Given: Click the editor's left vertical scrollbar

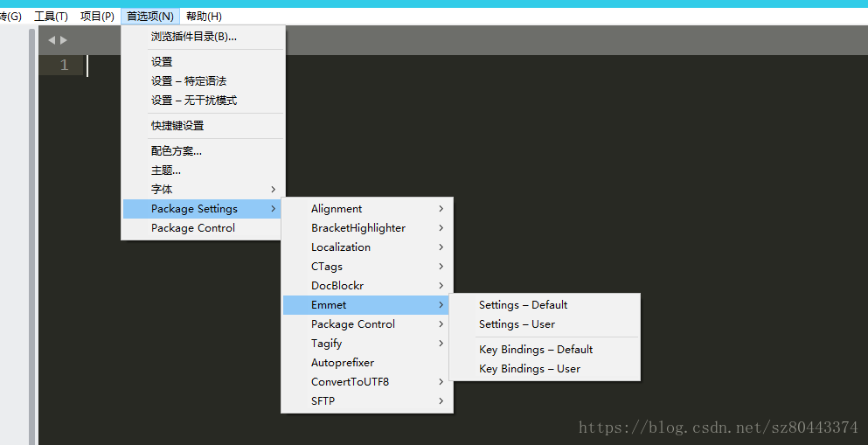Looking at the screenshot, I should coord(32,236).
